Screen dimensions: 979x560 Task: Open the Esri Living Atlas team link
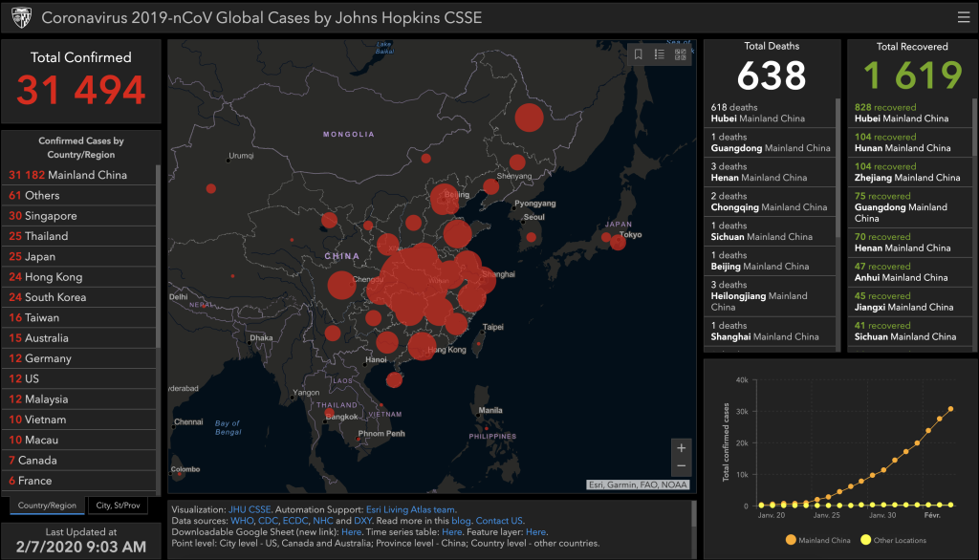coord(411,510)
